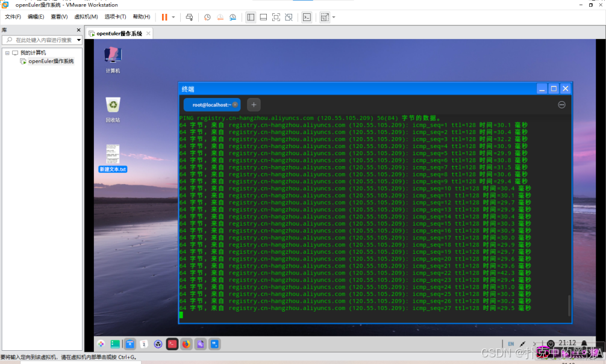Open the blue quote-mark app taskbar icon

coord(214,344)
